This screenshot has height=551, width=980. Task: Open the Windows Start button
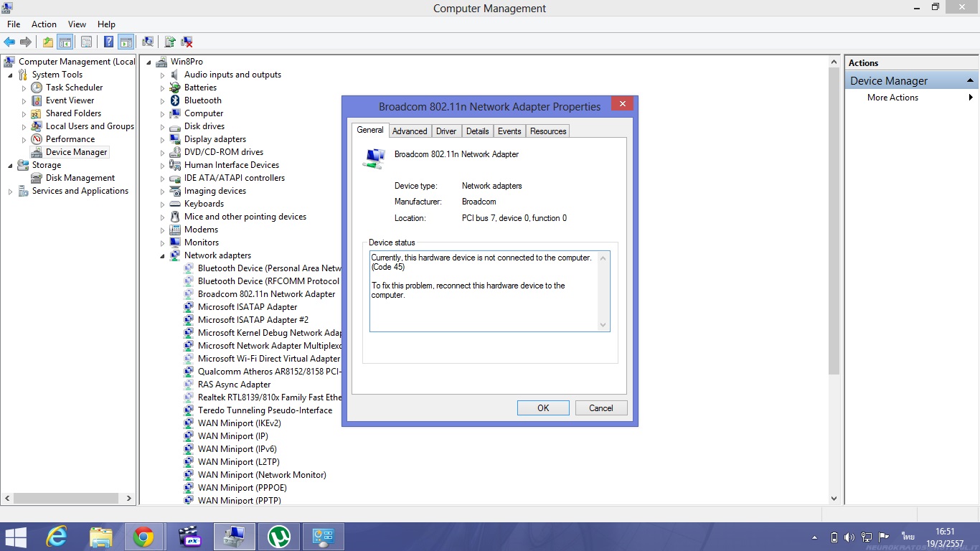tap(16, 537)
